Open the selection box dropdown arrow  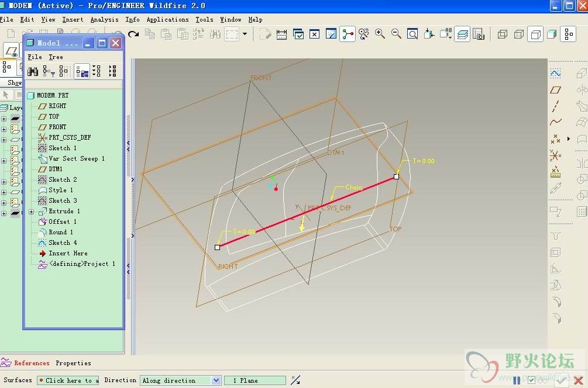point(245,34)
